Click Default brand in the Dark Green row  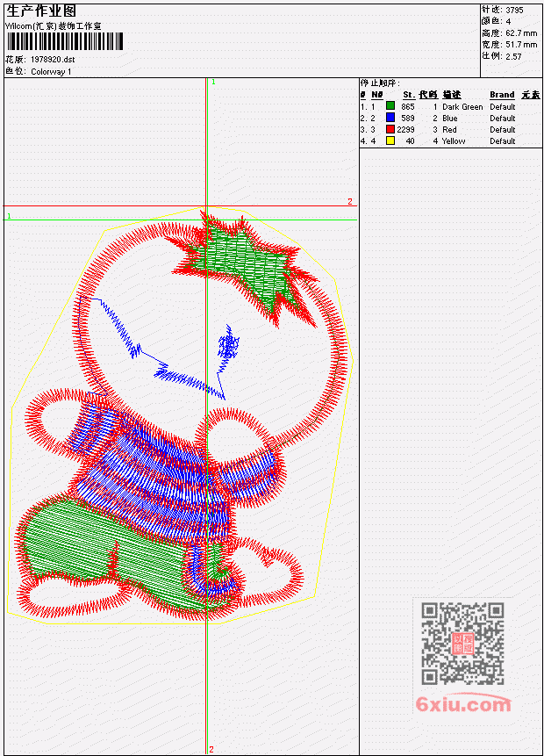(x=502, y=106)
